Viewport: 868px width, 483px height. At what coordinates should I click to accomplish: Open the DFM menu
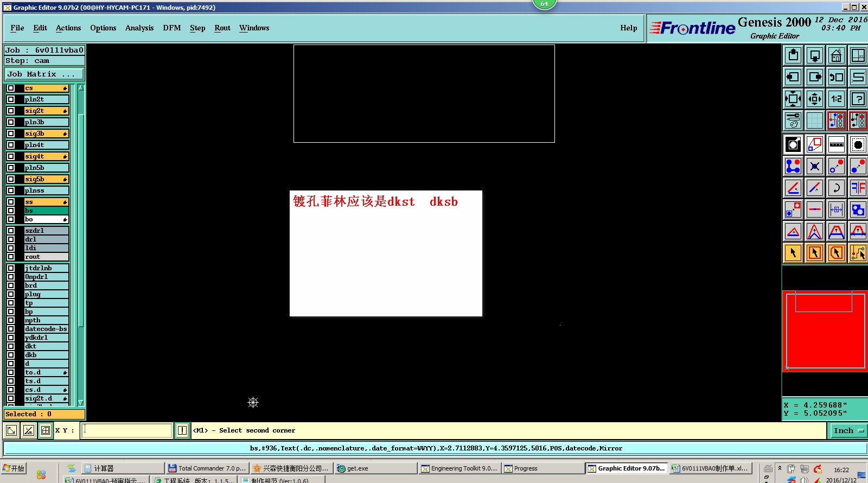point(172,28)
